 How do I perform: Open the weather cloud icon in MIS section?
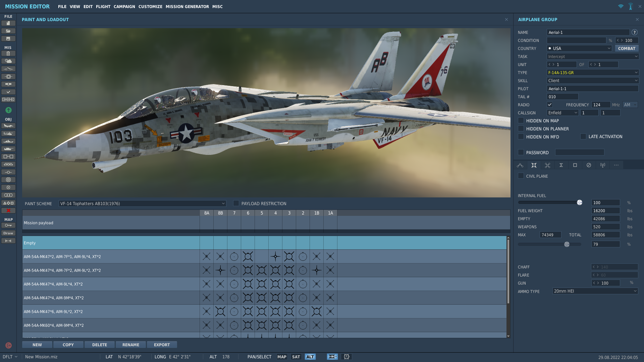point(8,61)
